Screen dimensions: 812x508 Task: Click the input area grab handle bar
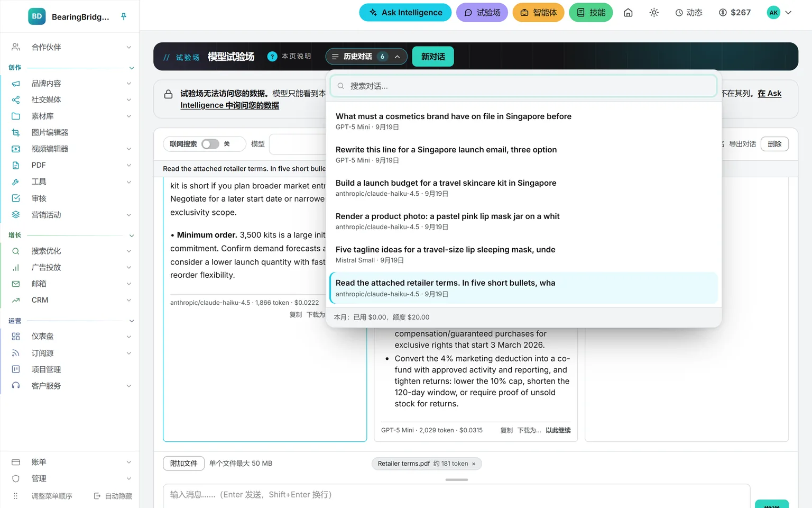[457, 479]
